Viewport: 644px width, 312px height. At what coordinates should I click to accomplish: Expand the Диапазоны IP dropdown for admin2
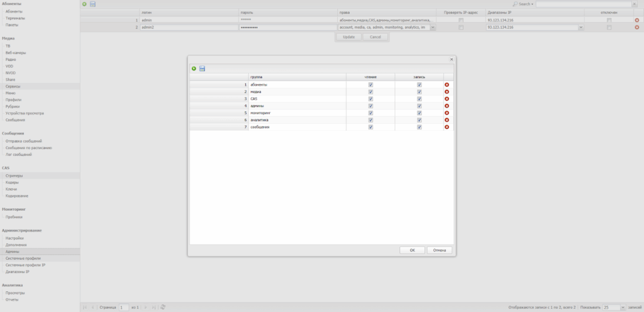(580, 28)
